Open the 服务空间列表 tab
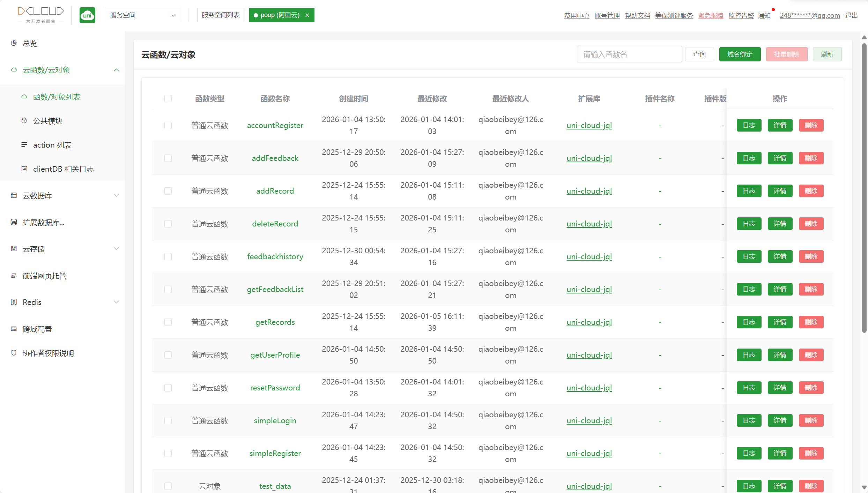868x493 pixels. pos(221,15)
